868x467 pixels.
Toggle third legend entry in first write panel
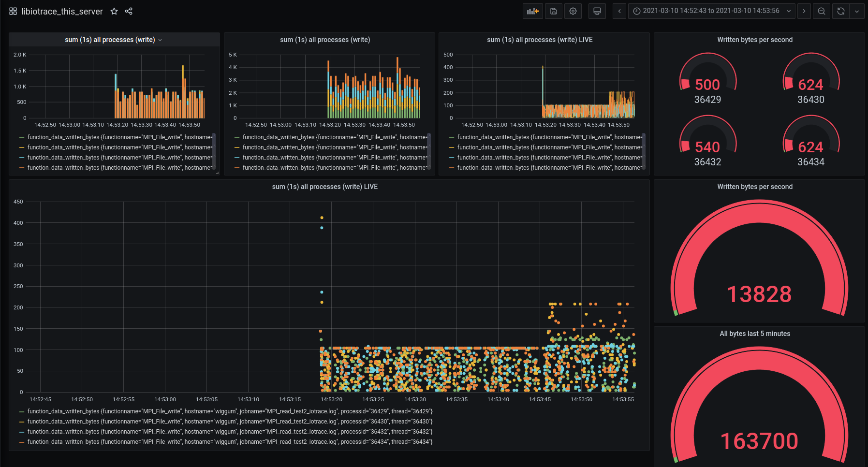(119, 158)
